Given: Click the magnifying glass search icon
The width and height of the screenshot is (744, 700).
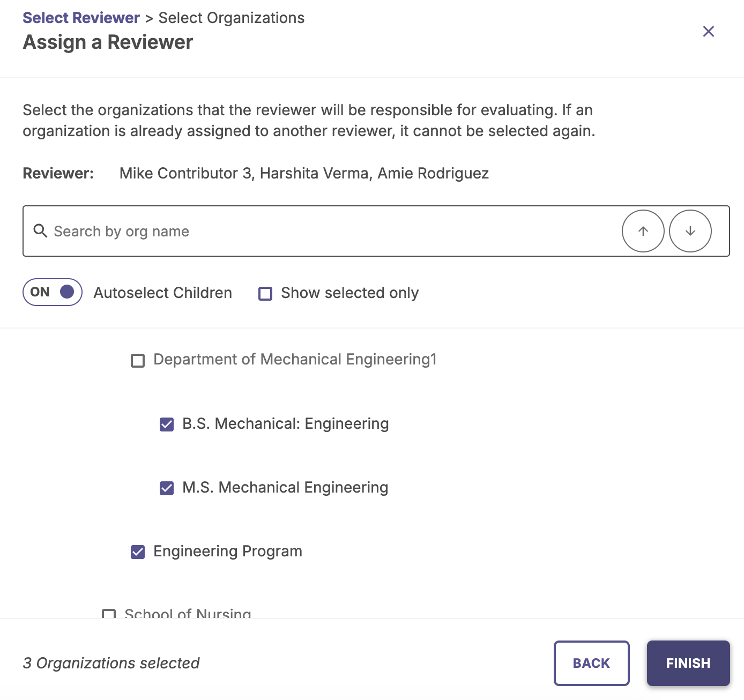Looking at the screenshot, I should [x=40, y=231].
